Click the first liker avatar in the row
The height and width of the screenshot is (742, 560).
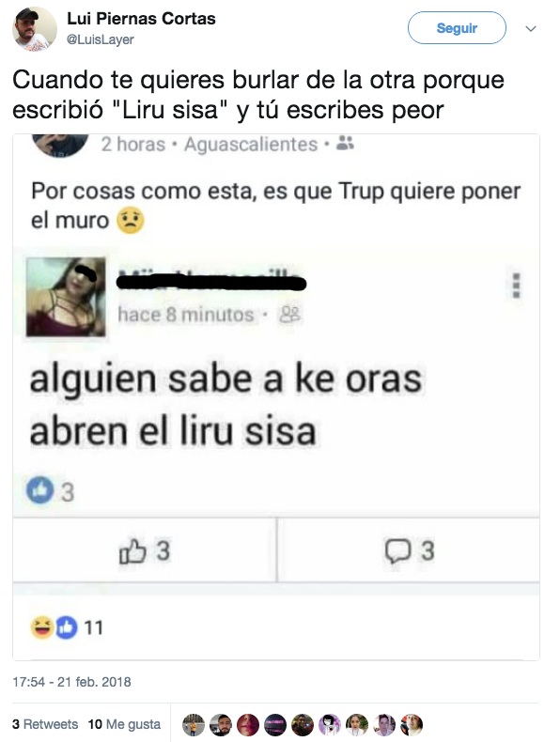click(x=194, y=724)
